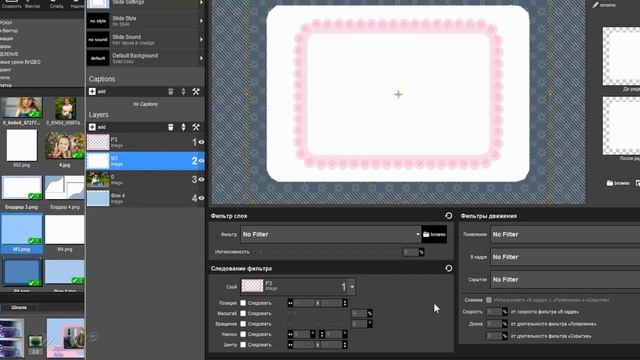The height and width of the screenshot is (360, 640).
Task: Click the Captions reorder up/down arrows
Action: (183, 91)
